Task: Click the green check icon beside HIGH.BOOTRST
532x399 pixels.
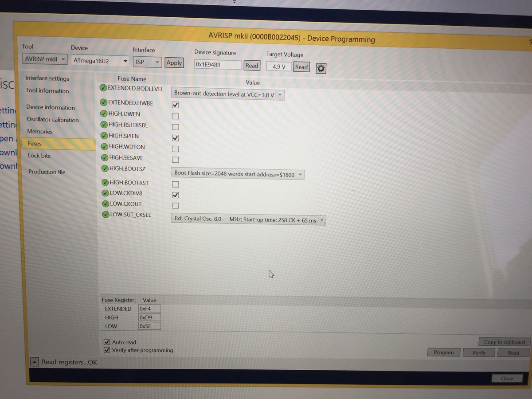Action: [106, 182]
